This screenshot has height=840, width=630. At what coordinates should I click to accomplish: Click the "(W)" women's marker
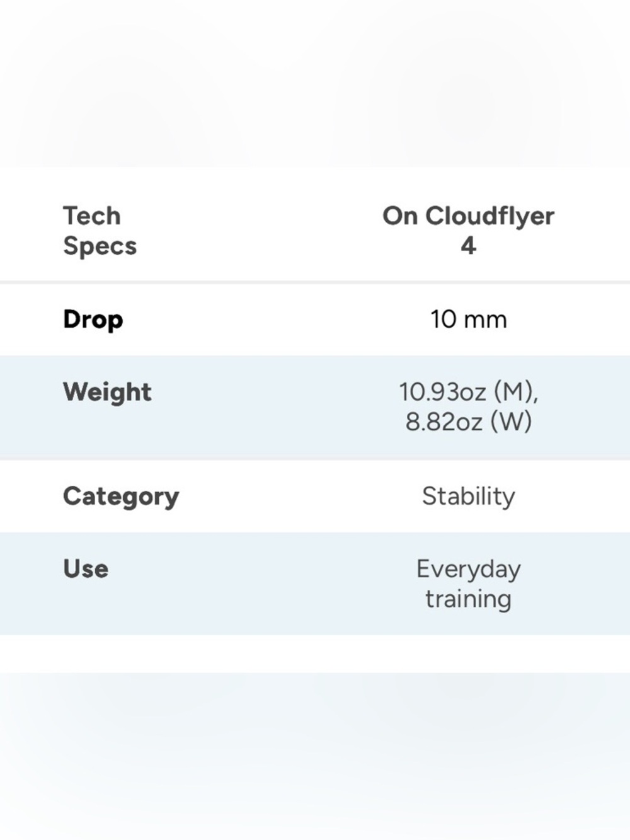coord(511,422)
